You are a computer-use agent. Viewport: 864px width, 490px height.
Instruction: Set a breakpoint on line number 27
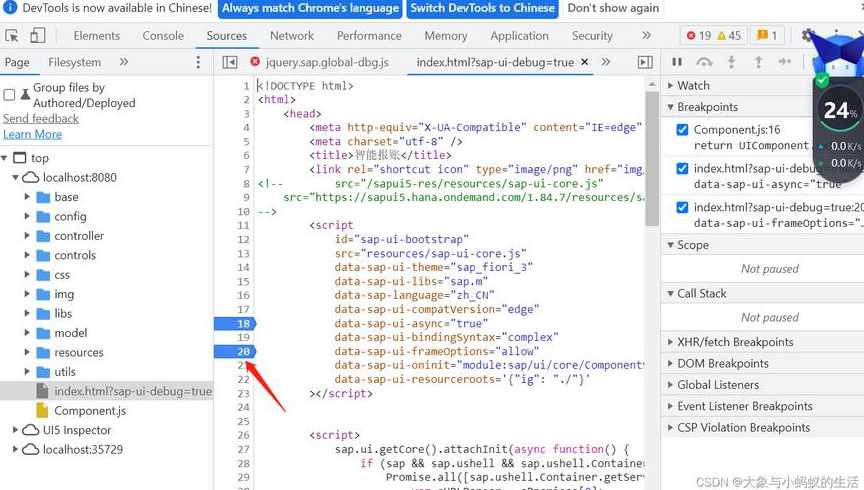[x=244, y=449]
